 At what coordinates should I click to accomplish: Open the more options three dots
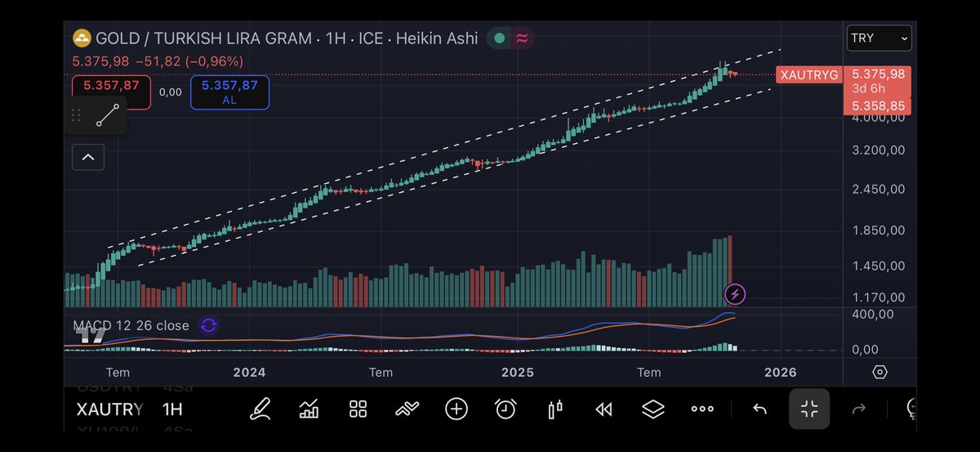coord(702,409)
